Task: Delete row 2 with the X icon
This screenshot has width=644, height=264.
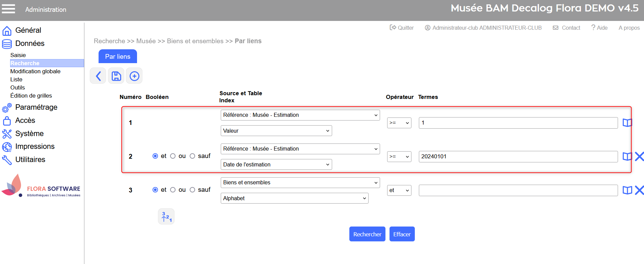Action: 639,156
